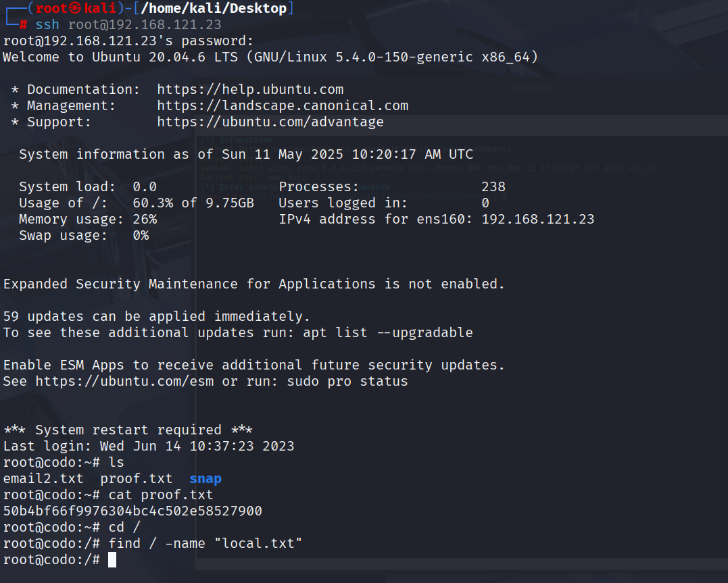Open the https://help.ubuntu.com documentation link

click(250, 89)
